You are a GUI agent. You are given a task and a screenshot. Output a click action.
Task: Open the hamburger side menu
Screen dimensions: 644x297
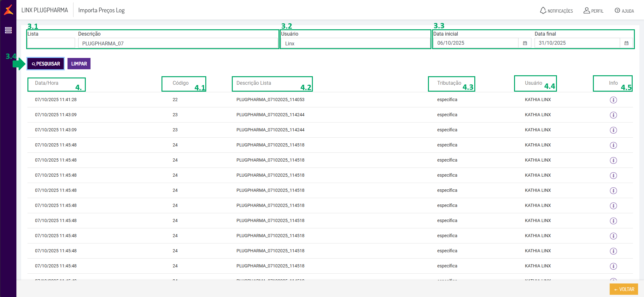[9, 30]
